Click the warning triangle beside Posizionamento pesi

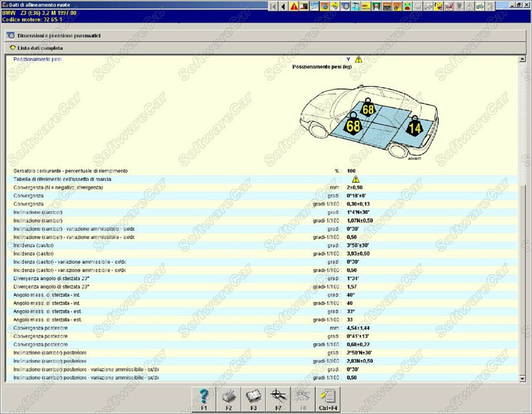358,59
